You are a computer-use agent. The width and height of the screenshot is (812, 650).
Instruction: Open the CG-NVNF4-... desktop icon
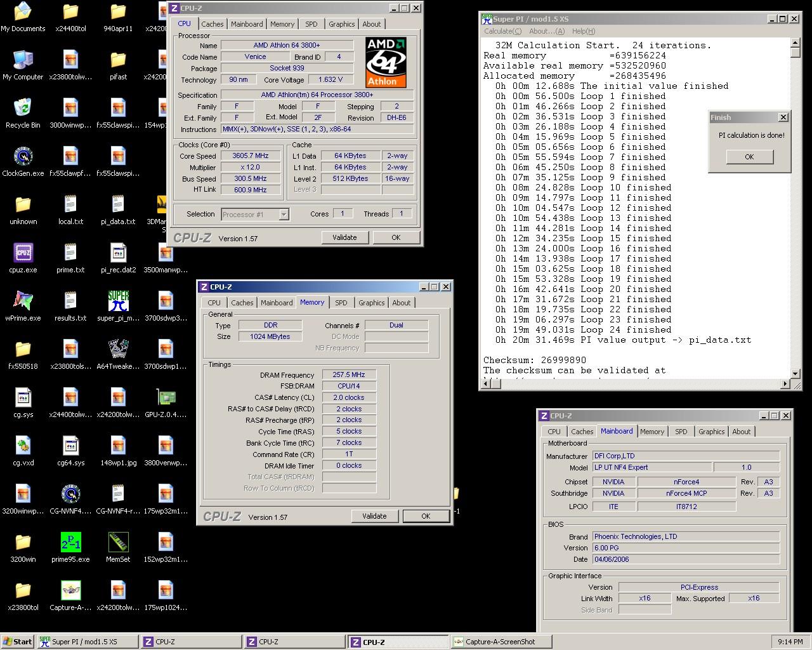[x=70, y=500]
